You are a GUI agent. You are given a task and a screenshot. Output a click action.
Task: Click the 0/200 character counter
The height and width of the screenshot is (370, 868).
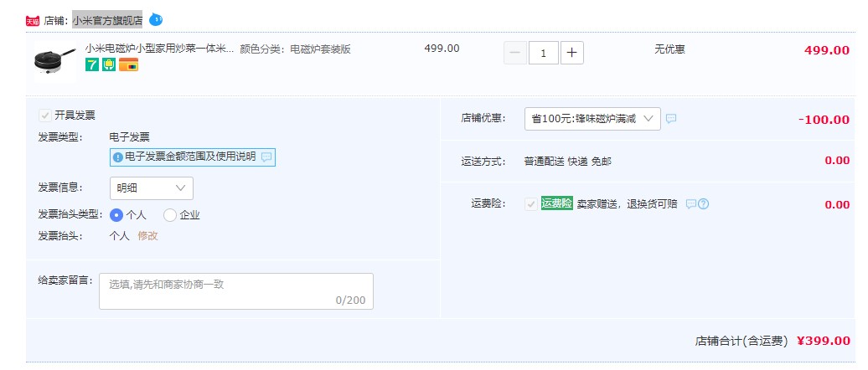tap(350, 301)
